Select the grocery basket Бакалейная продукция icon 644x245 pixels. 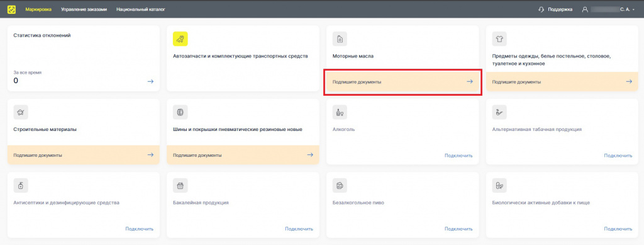tap(180, 186)
